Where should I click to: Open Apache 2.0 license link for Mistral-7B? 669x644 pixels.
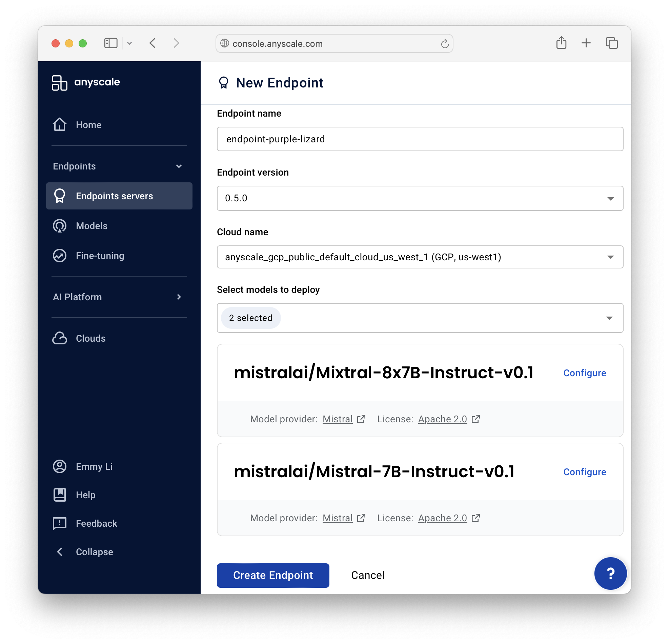click(x=442, y=518)
